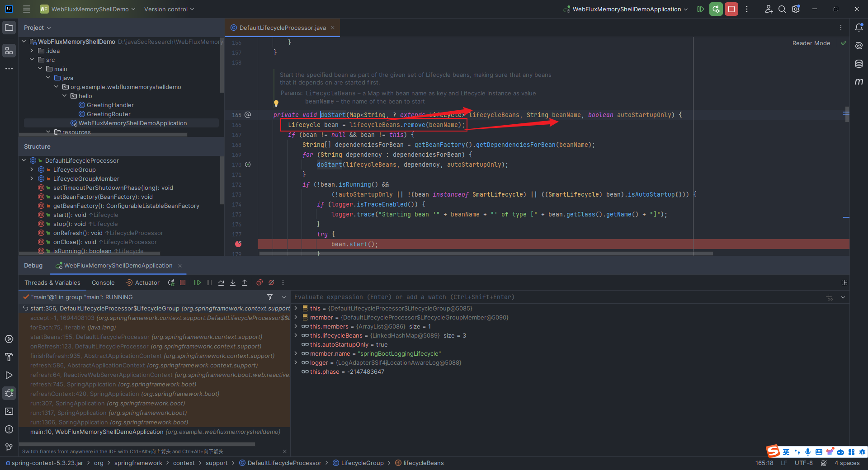Open Code With Me add-user icon
The image size is (868, 470).
pyautogui.click(x=769, y=9)
